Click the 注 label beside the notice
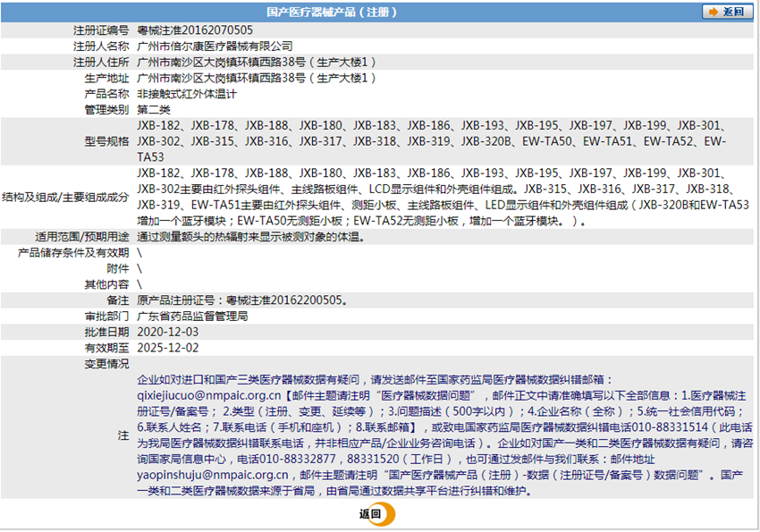This screenshot has height=532, width=760. tap(123, 435)
